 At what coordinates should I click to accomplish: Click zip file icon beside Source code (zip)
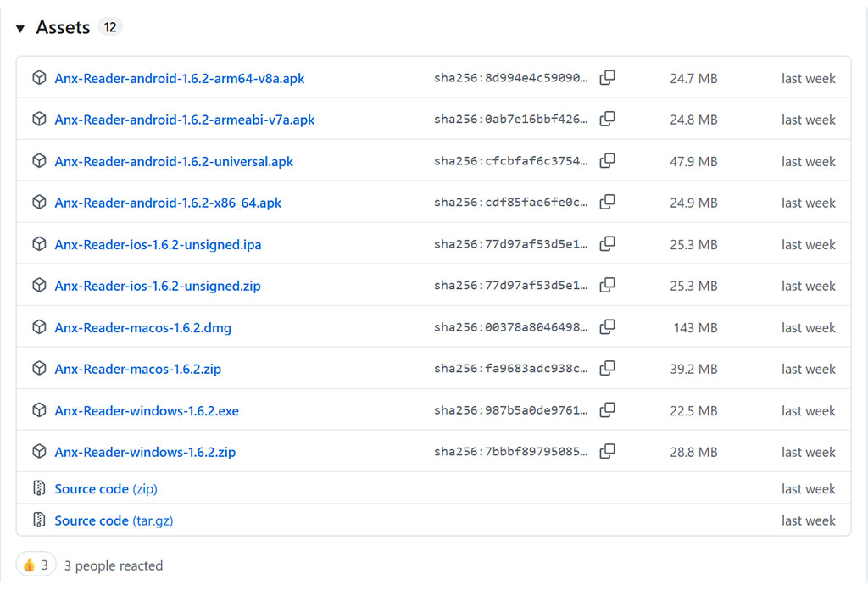(39, 488)
